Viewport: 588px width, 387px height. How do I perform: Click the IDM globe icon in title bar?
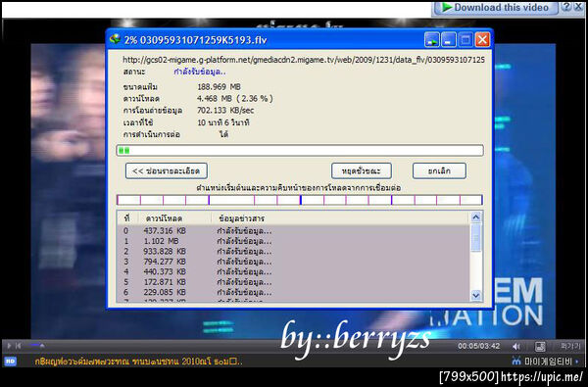pyautogui.click(x=115, y=39)
